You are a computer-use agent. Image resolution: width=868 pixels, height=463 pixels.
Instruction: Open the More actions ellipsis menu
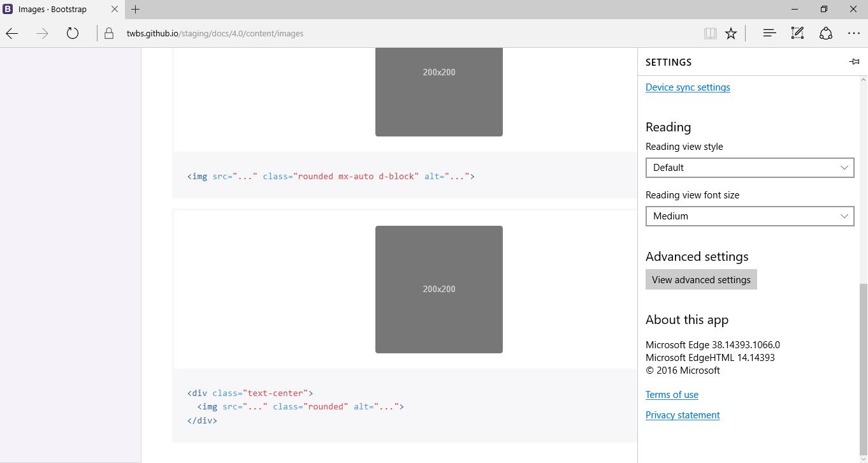pos(854,33)
